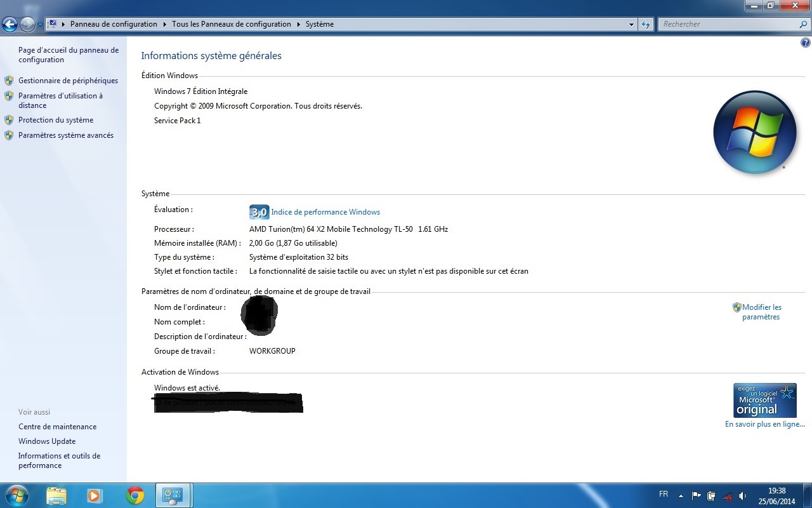The height and width of the screenshot is (508, 812).
Task: Open Windows Media Player from taskbar
Action: 95,495
